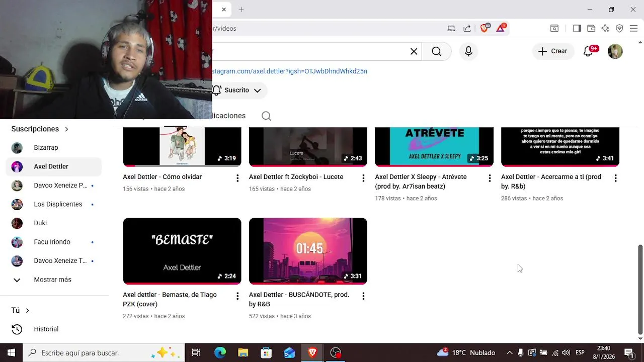Screen dimensions: 644x362
Task: Expand the Suscripciones section chevron
Action: tap(66, 129)
